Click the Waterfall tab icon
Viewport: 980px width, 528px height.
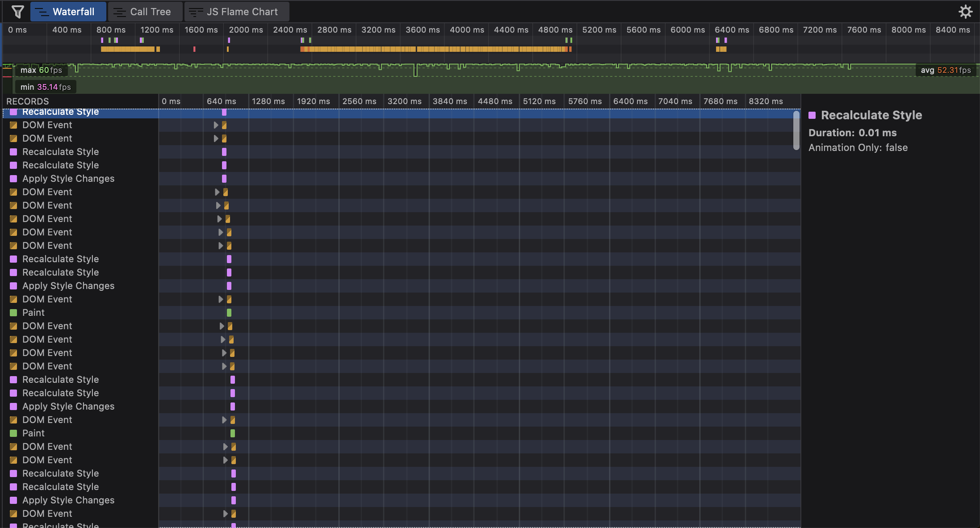click(42, 12)
